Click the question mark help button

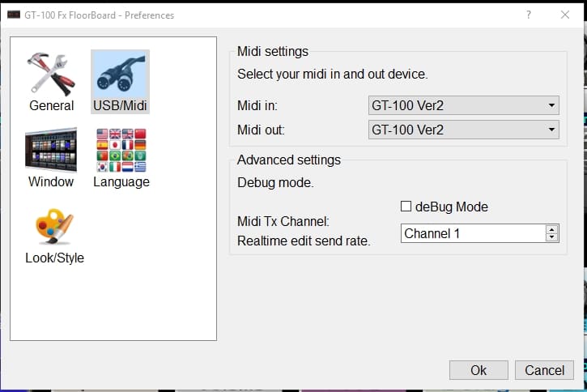click(x=529, y=15)
